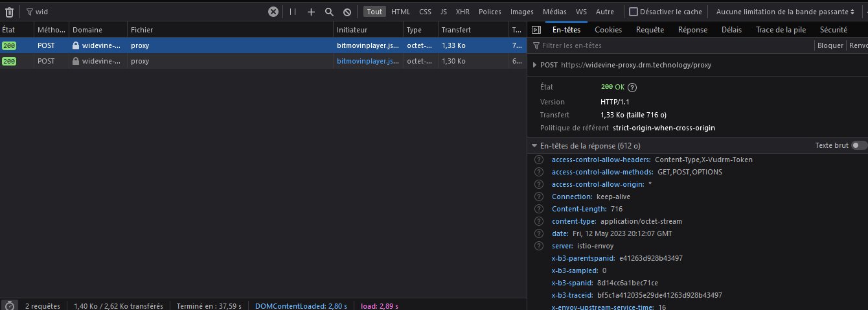Viewport: 868px width, 310px height.
Task: Open the Réponse tab
Action: (692, 30)
